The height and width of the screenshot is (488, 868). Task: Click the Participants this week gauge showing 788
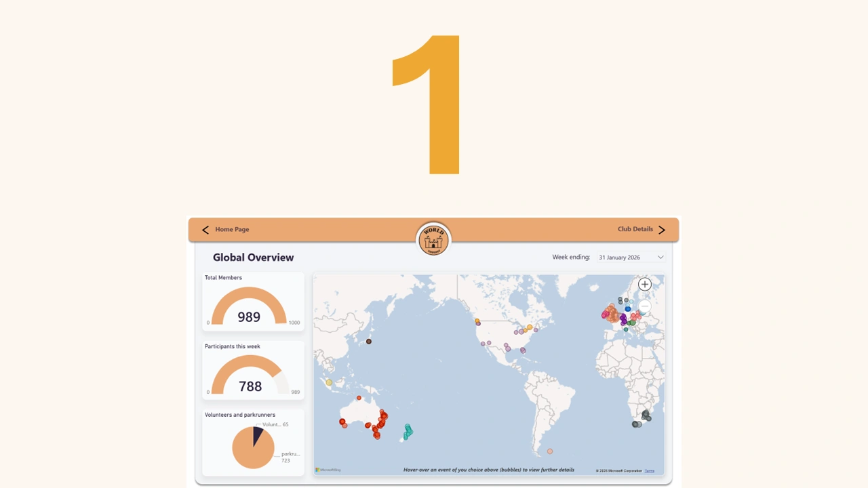pos(249,378)
